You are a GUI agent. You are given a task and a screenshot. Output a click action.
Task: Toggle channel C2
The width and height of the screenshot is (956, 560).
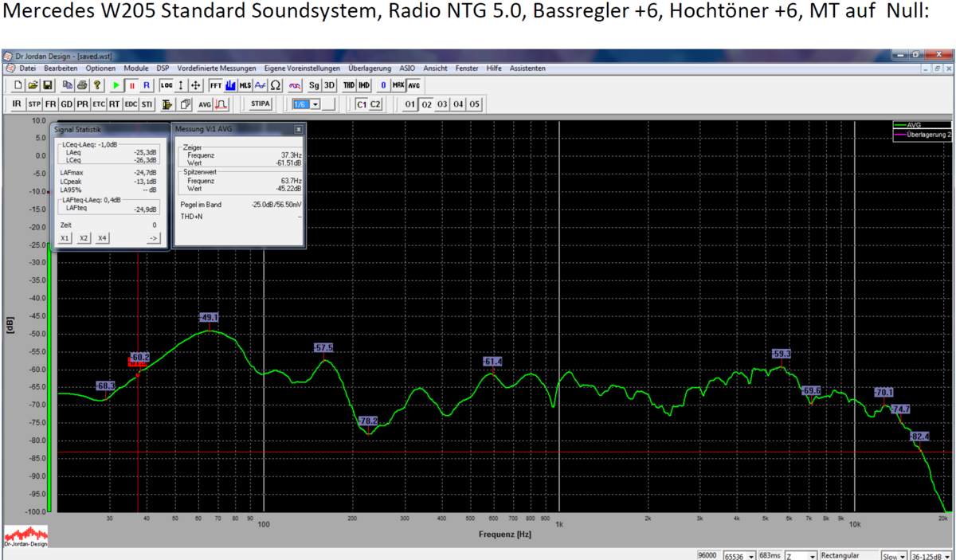[375, 104]
